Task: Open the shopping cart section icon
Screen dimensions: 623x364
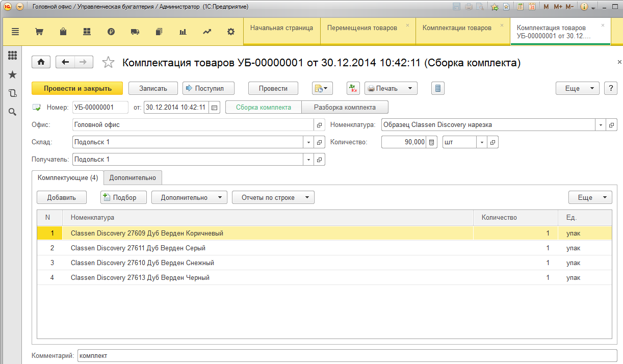Action: pyautogui.click(x=39, y=32)
